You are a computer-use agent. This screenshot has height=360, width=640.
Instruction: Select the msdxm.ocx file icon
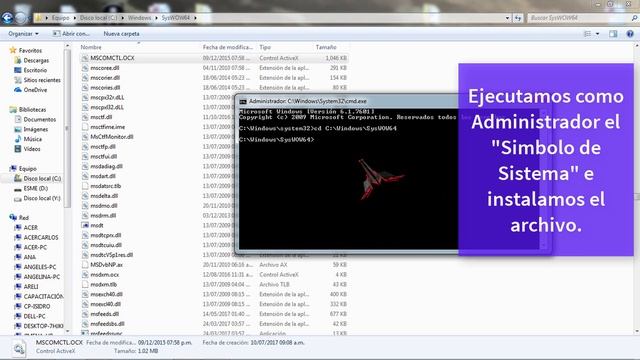pyautogui.click(x=85, y=275)
